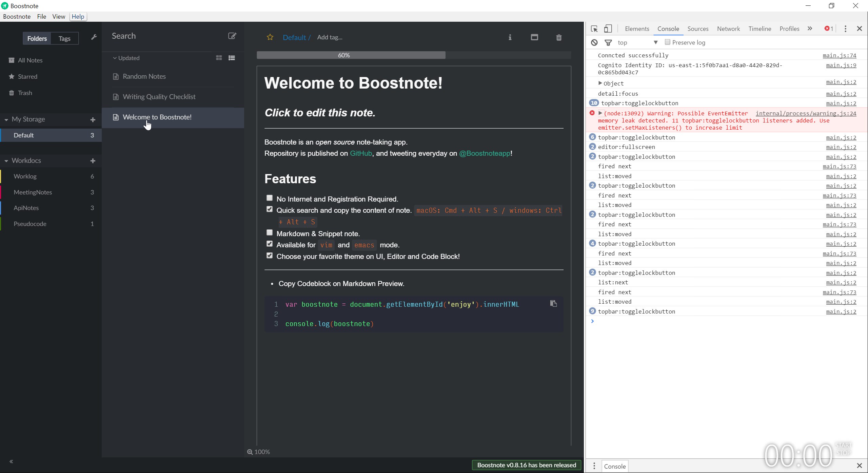The width and height of the screenshot is (868, 473).
Task: Open the Boostnote menu
Action: point(17,17)
